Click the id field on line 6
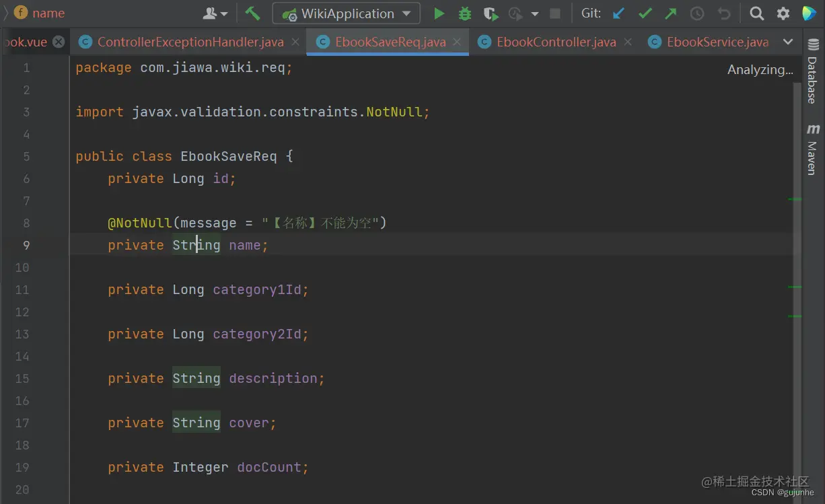 (x=221, y=178)
